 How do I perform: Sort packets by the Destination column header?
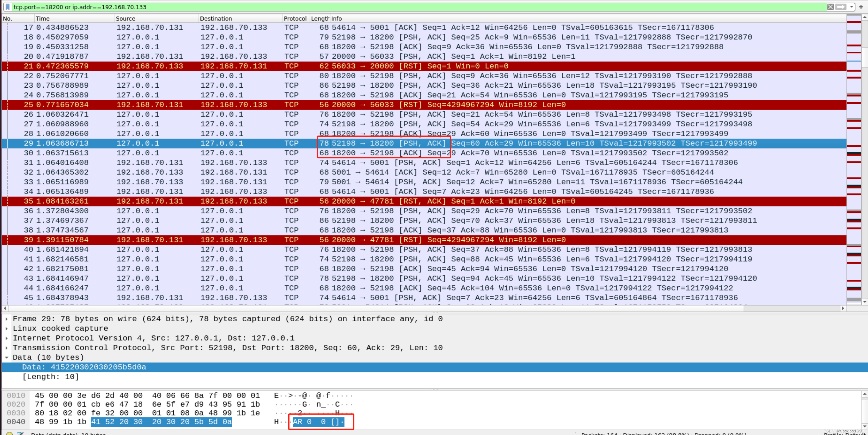click(240, 19)
